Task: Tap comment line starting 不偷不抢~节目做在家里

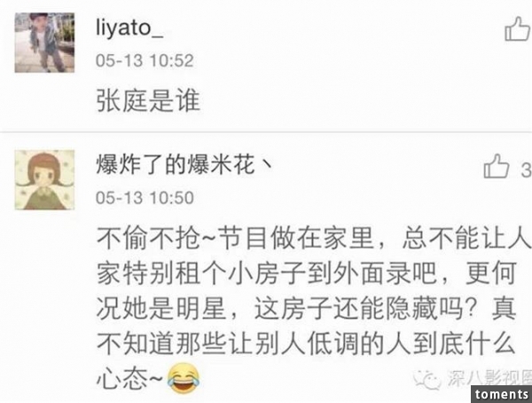Action: click(312, 238)
